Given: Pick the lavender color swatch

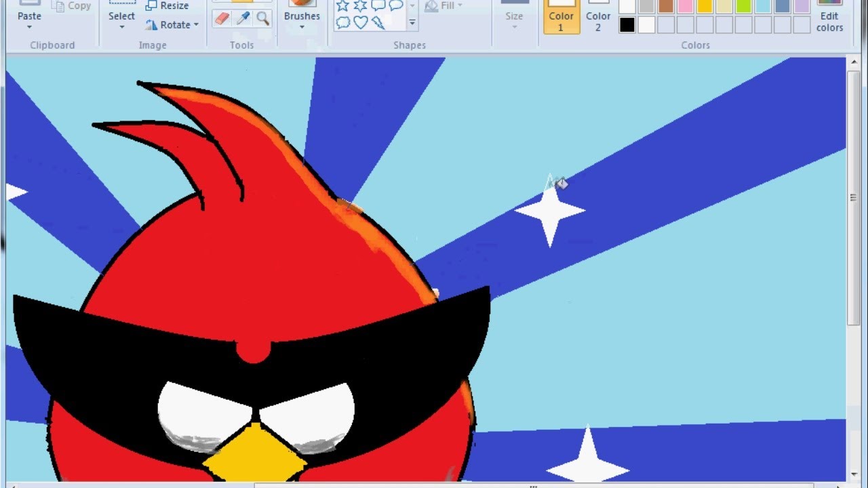Looking at the screenshot, I should coord(802,7).
